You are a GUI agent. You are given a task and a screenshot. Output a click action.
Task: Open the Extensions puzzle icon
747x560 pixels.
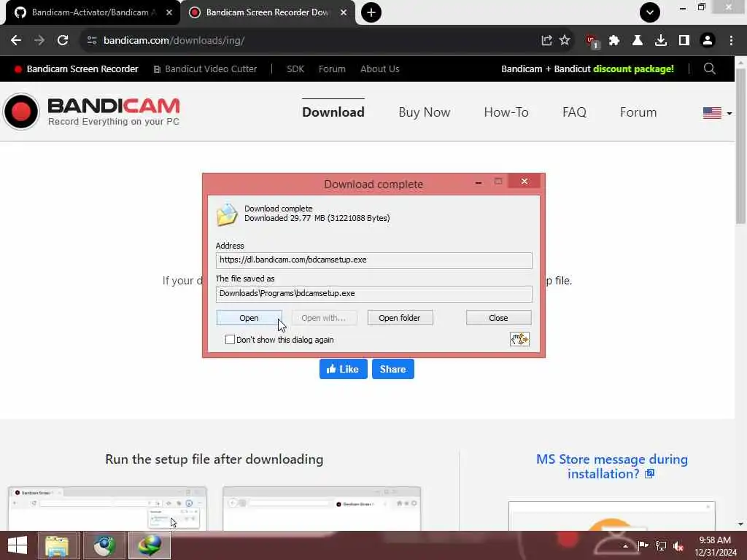[x=614, y=41]
